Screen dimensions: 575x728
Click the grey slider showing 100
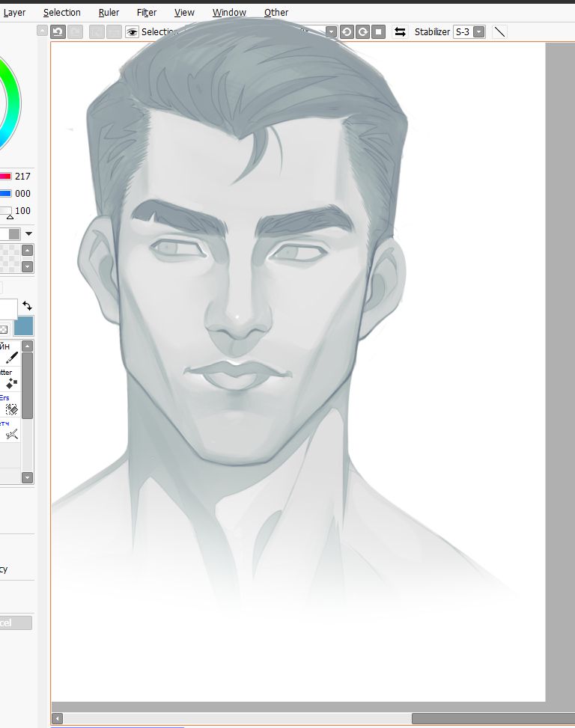coord(5,211)
